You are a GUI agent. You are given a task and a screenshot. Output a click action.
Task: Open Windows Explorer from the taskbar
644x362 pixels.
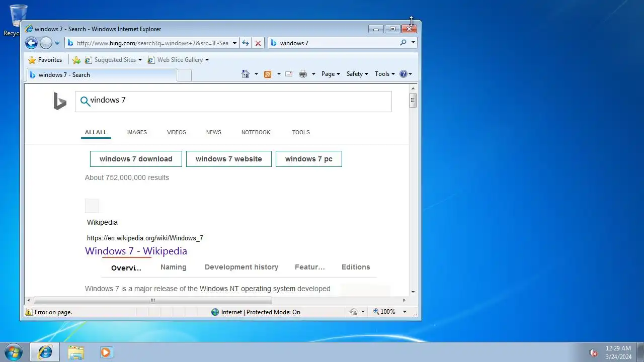[x=76, y=352]
